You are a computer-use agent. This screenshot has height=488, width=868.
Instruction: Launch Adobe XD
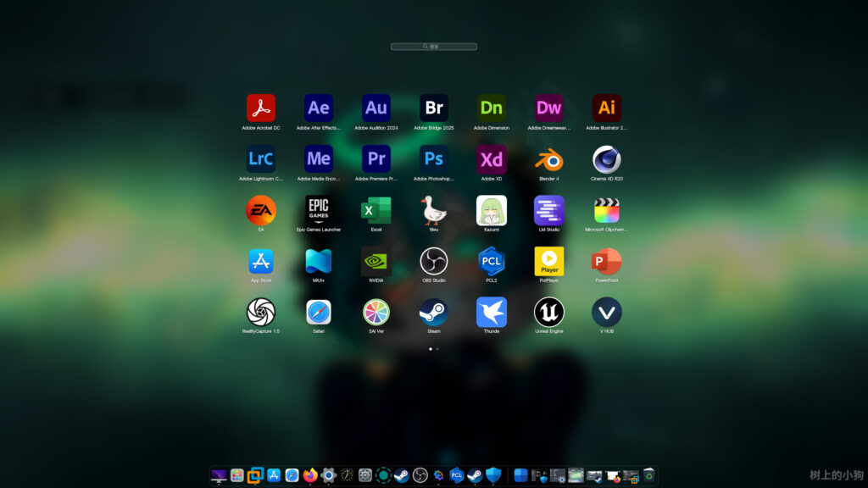coord(491,158)
